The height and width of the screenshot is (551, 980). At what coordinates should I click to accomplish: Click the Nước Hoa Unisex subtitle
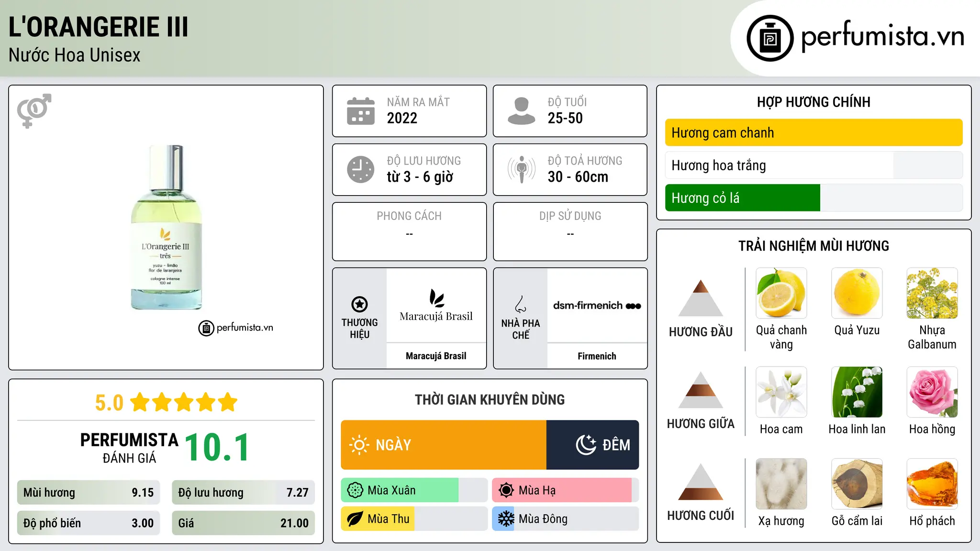click(x=75, y=55)
